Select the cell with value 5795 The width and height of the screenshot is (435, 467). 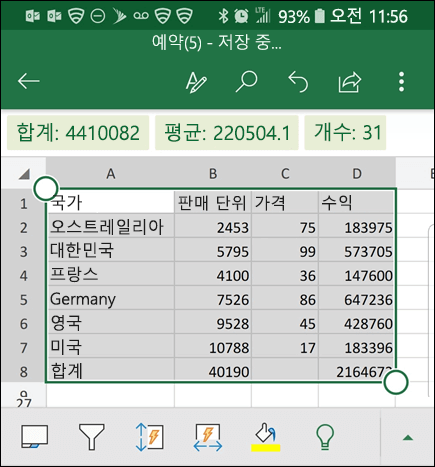(213, 250)
